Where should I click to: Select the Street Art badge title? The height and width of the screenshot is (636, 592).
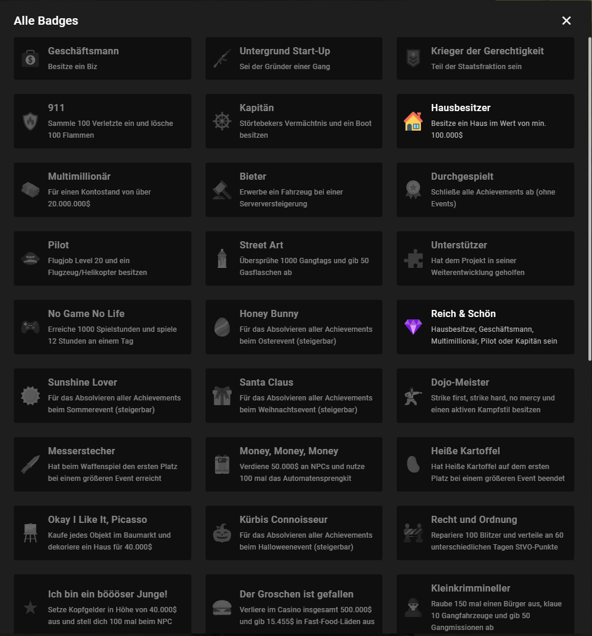coord(261,245)
